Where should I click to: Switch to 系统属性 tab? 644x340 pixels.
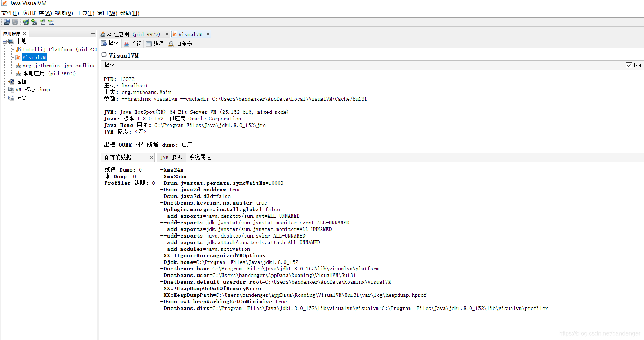click(200, 157)
